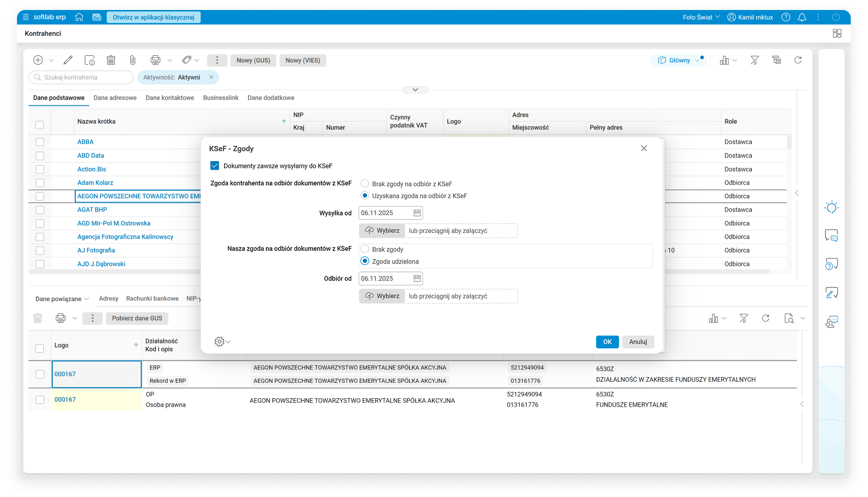Screen dimensions: 868x497
Task: Open the Rachunki bankowe tab
Action: [152, 298]
